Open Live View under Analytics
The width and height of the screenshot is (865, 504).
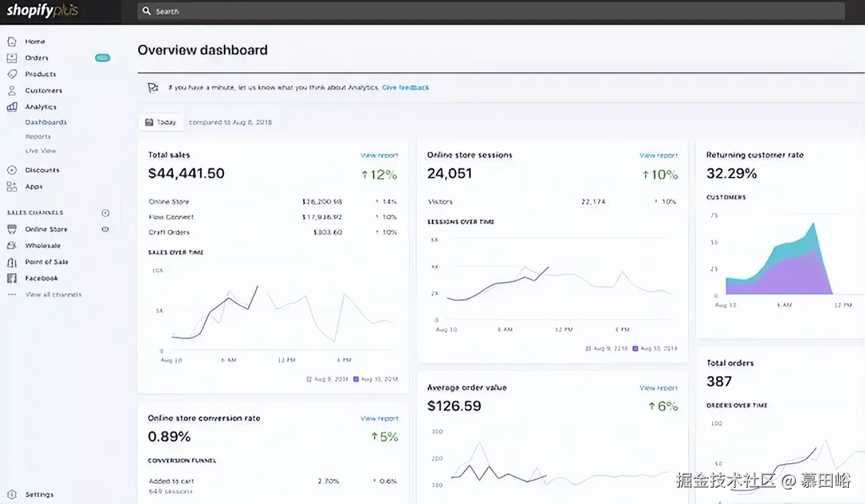tap(40, 151)
